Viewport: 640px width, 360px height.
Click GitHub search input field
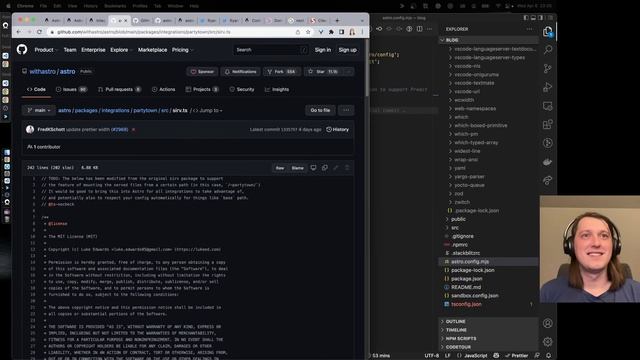[271, 50]
